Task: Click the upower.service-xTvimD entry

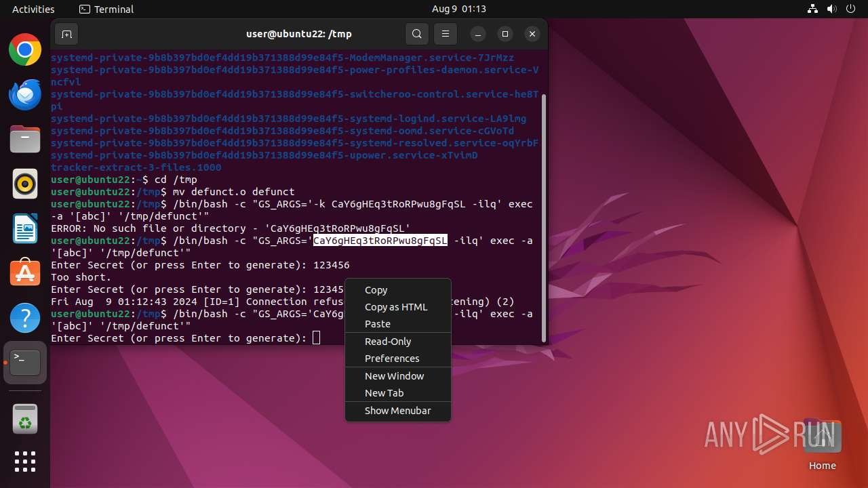Action: pos(264,155)
